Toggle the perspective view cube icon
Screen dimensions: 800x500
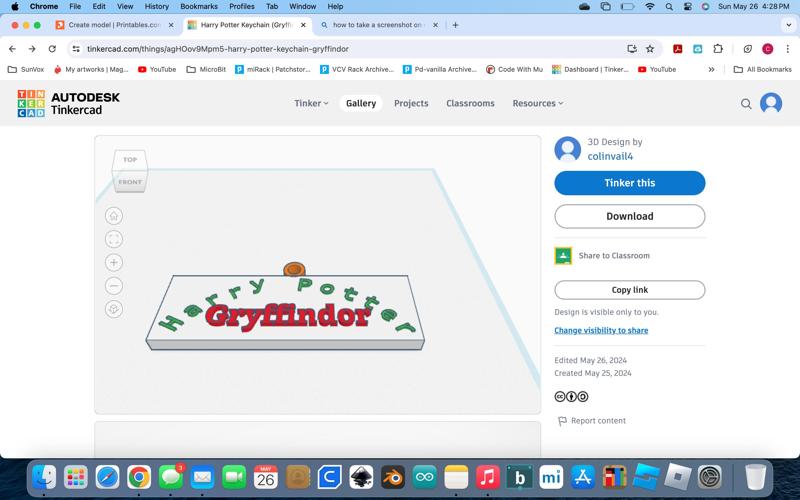[x=114, y=309]
